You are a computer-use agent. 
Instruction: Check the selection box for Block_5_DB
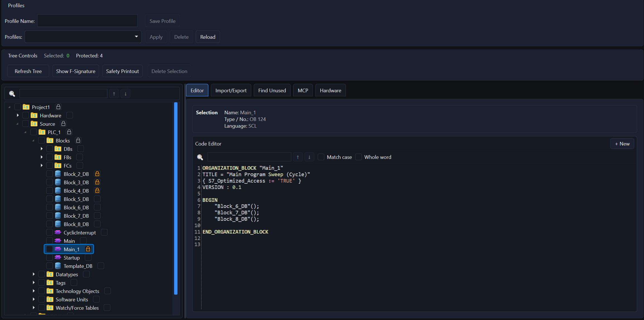pos(49,199)
